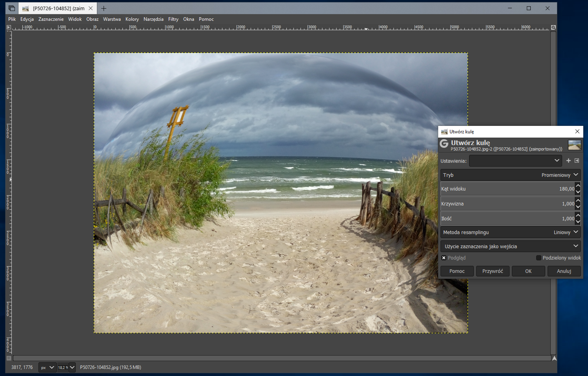
Task: Toggle the quick mask button at bottom-left
Action: pos(9,358)
